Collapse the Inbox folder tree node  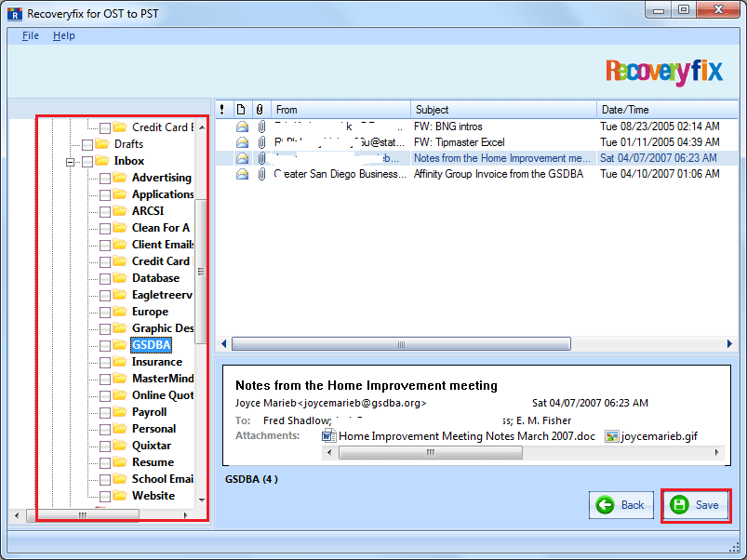71,163
